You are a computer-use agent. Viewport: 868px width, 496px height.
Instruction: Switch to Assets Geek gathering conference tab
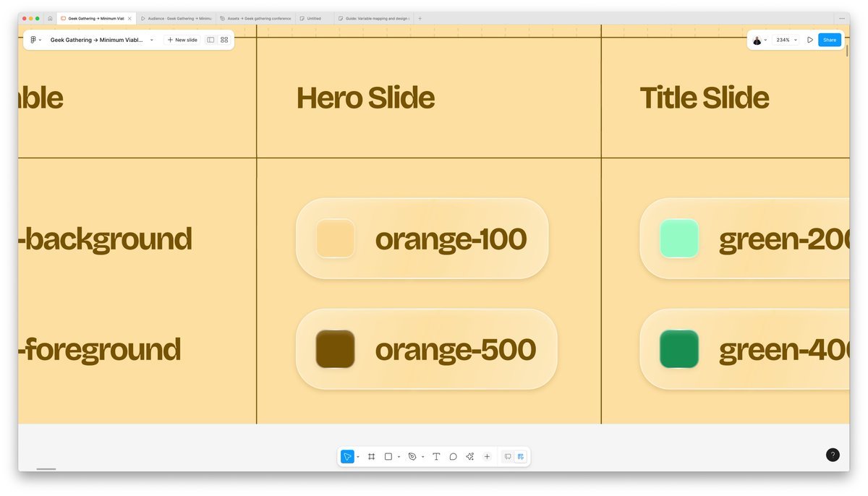tap(256, 18)
